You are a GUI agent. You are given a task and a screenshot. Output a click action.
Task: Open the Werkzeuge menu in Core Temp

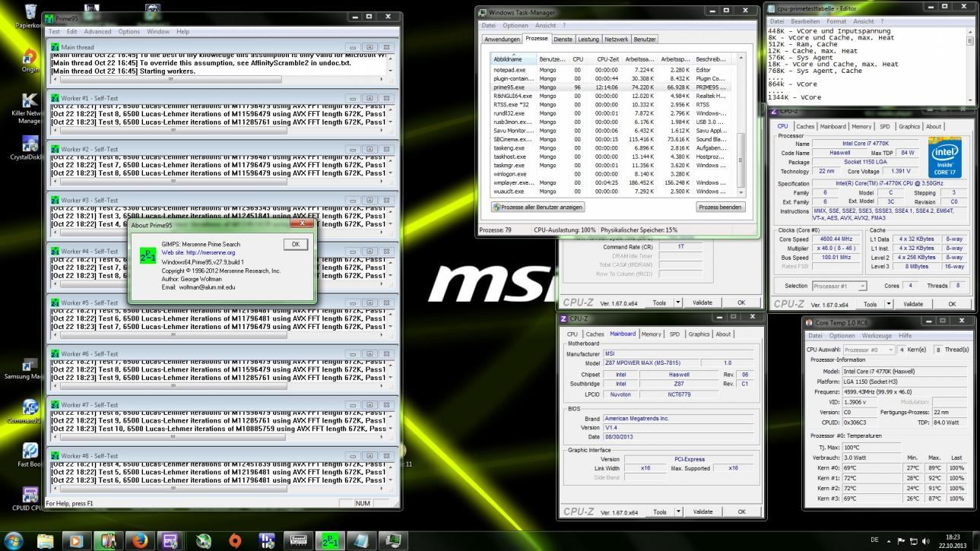coord(877,335)
